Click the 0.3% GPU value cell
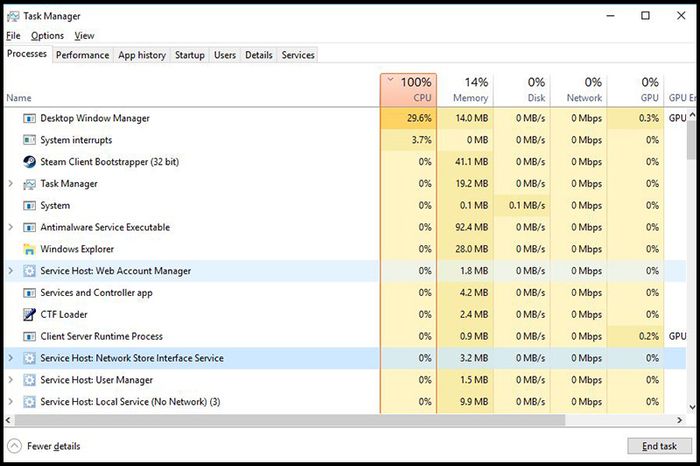 tap(636, 118)
